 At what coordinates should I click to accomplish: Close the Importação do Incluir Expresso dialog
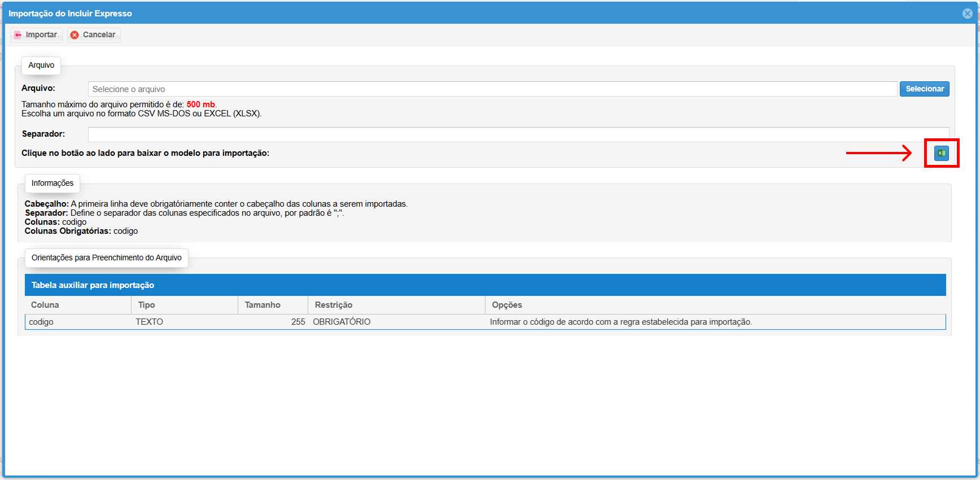[967, 14]
